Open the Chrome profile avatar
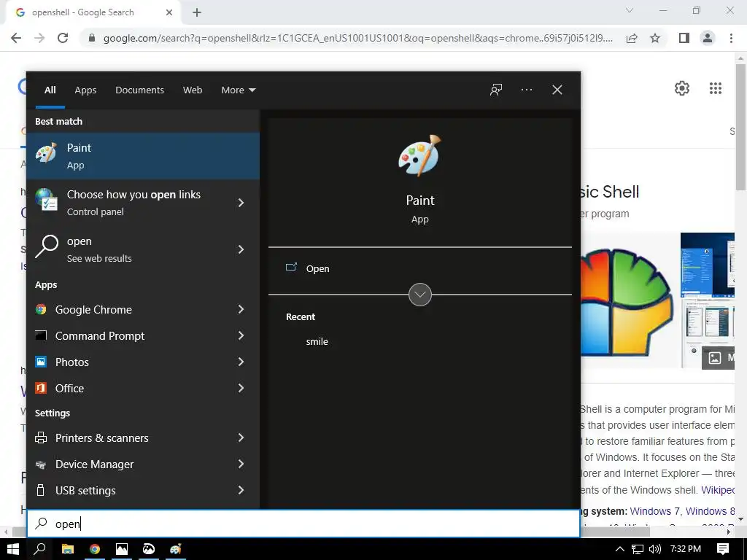747x560 pixels. (708, 38)
